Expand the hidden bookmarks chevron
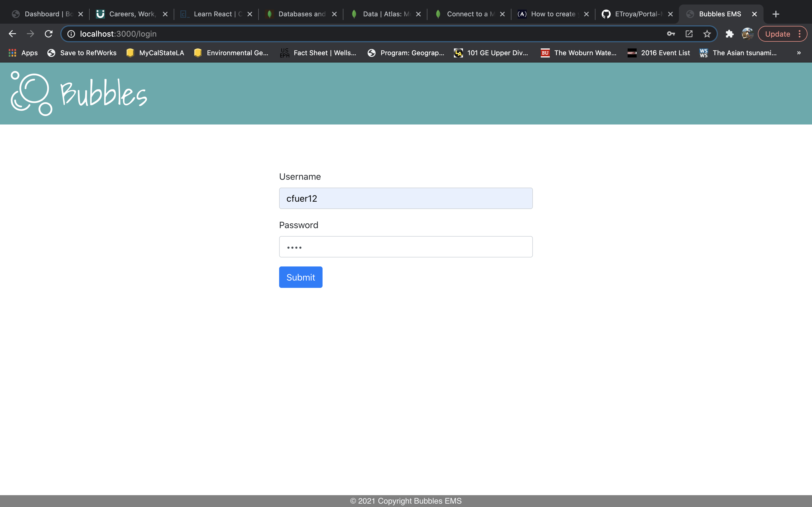The height and width of the screenshot is (507, 812). tap(799, 53)
